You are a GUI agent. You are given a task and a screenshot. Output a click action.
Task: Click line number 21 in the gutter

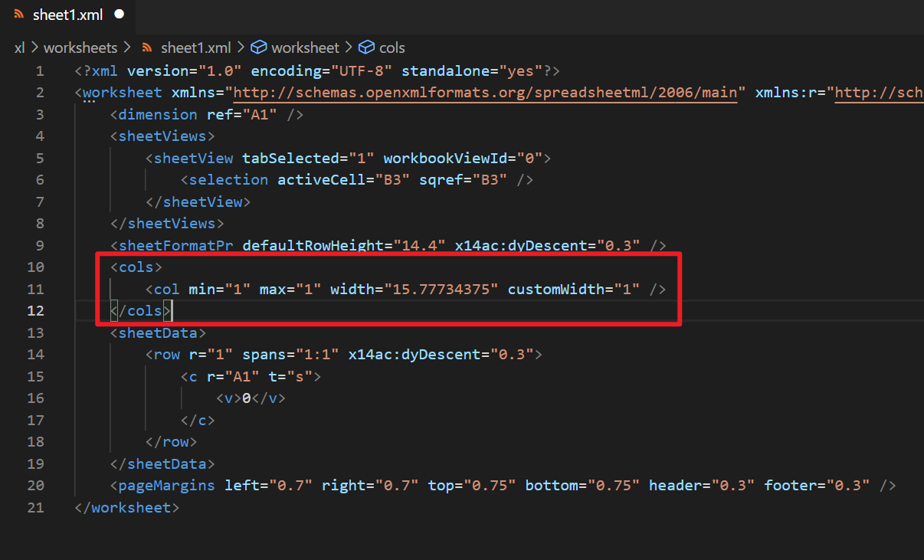(35, 507)
